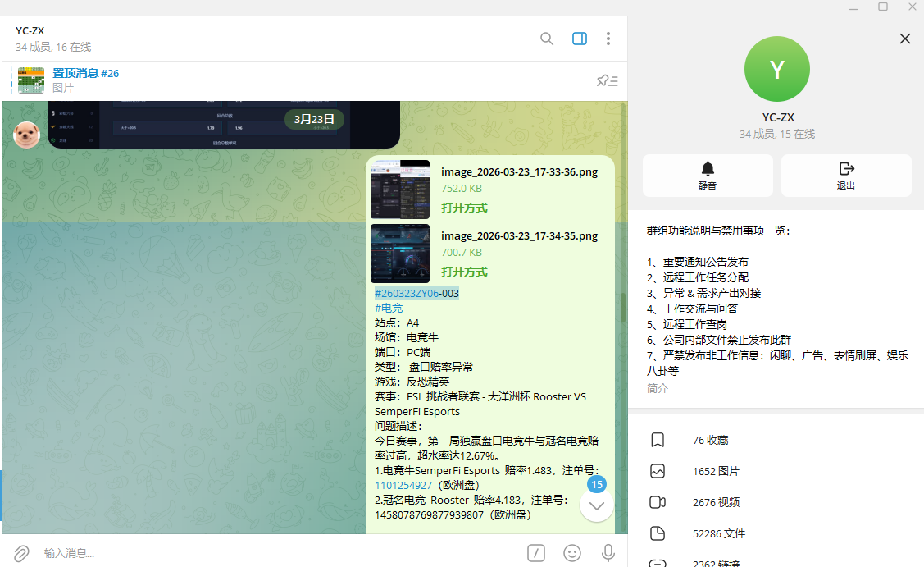Open thumbnail of image 17-34-35.png
Image resolution: width=924 pixels, height=567 pixels.
pyautogui.click(x=400, y=253)
